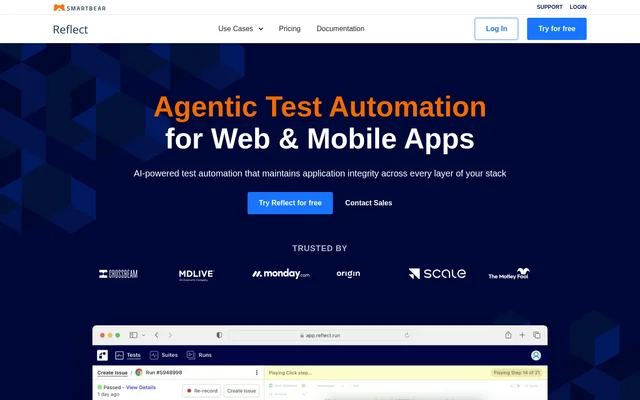Screen dimensions: 640x400
Task: Click the share icon in demo browser
Action: click(x=508, y=335)
